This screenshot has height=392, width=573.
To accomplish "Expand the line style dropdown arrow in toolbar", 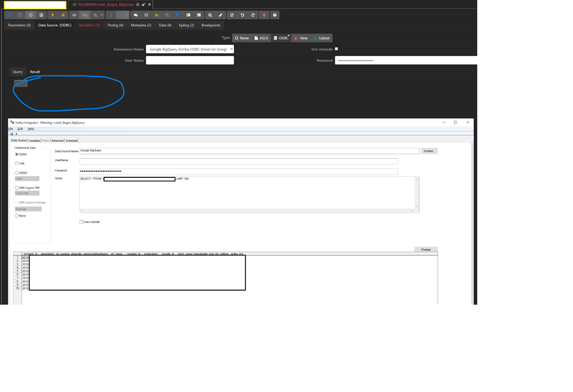I will (x=102, y=15).
